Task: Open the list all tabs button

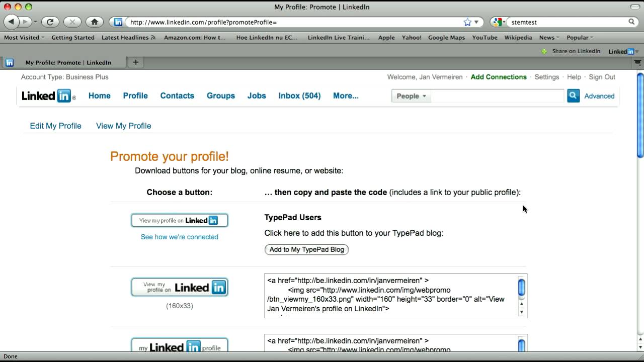Action: 637,62
